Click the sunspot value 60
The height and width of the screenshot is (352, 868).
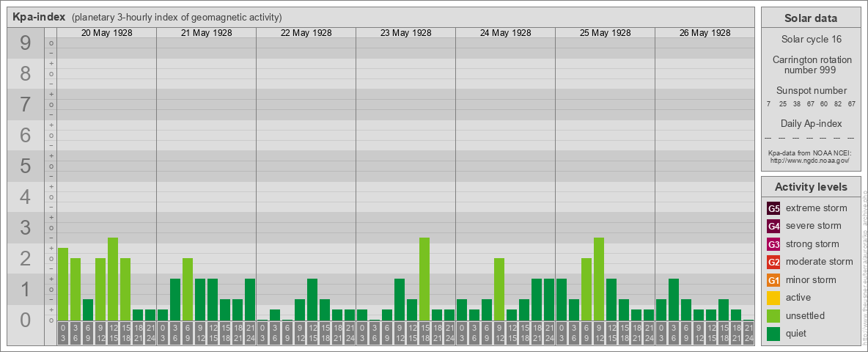pos(824,104)
